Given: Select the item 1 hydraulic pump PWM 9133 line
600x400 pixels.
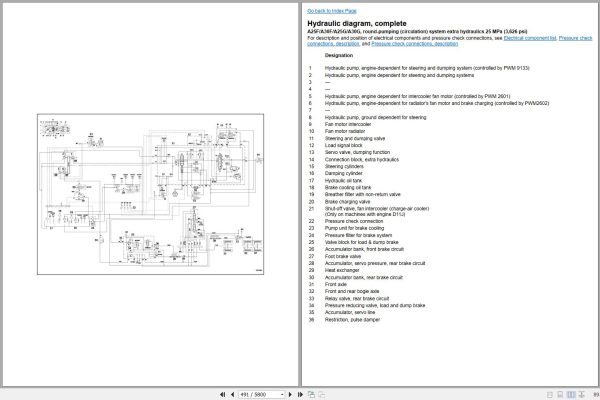Looking at the screenshot, I should point(427,68).
